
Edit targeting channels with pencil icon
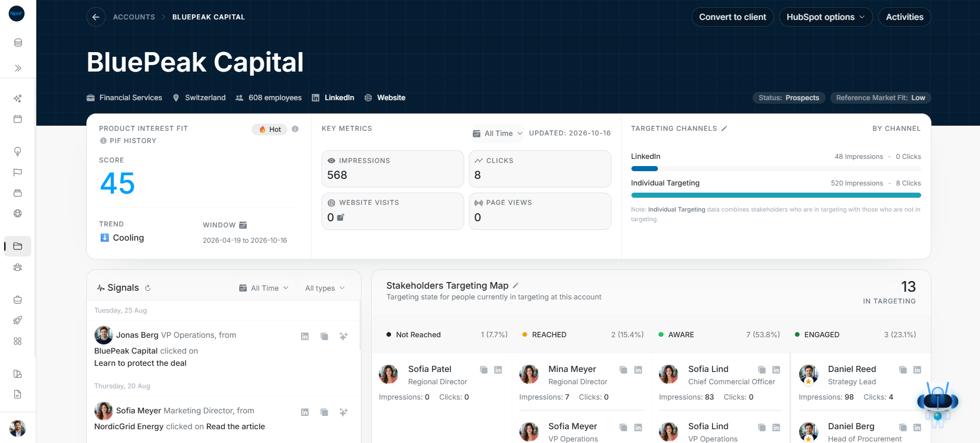point(724,129)
